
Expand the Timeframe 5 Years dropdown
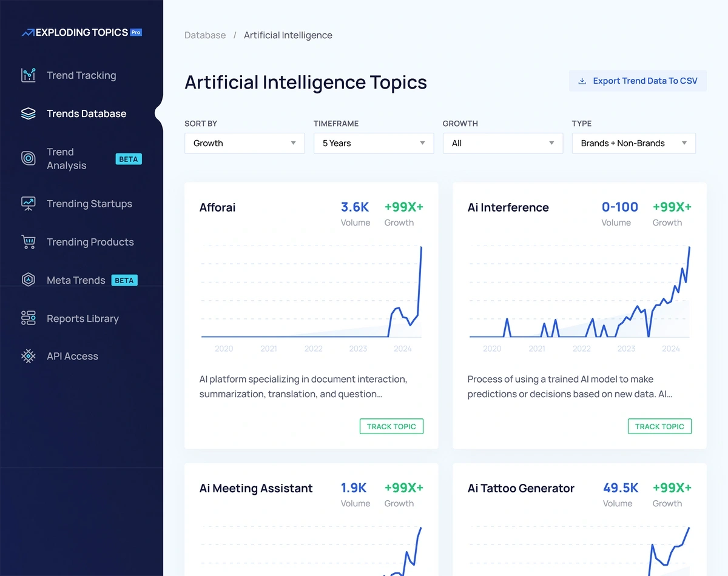[x=374, y=143]
